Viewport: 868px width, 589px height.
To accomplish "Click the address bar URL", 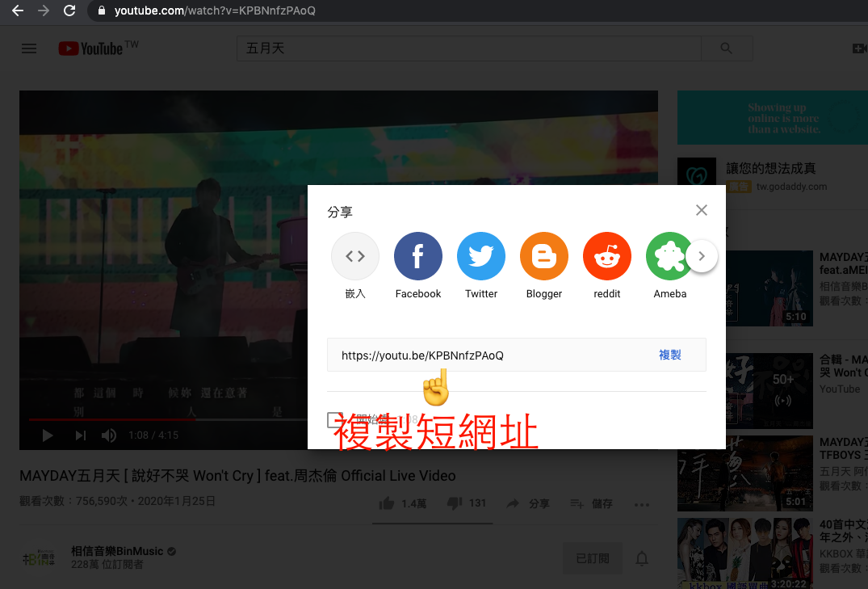I will point(215,11).
